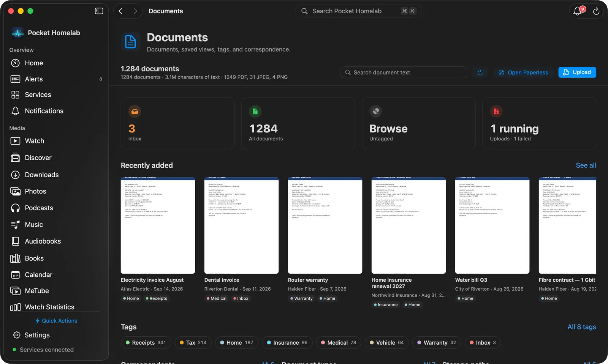Select the Insurance 96 tag chip
This screenshot has height=364, width=608.
[287, 343]
